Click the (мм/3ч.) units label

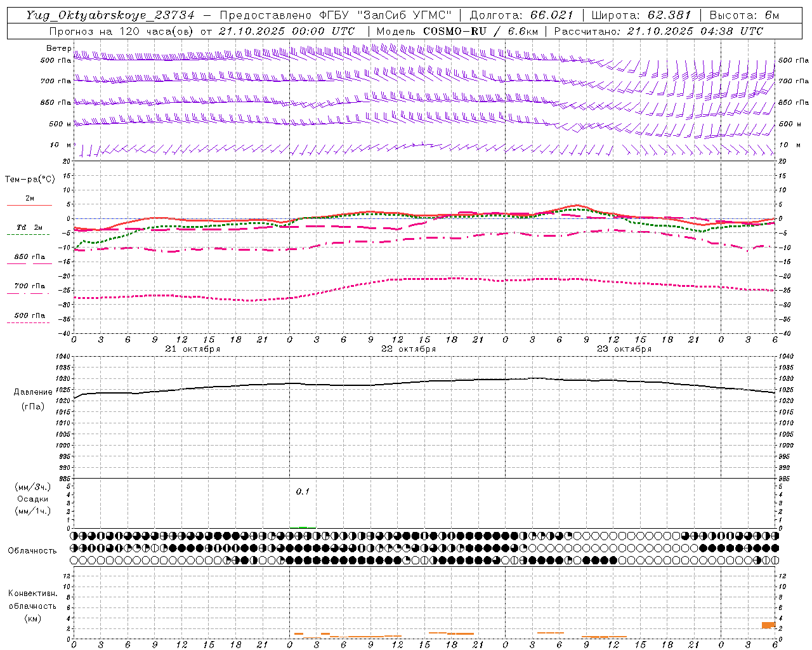point(33,487)
